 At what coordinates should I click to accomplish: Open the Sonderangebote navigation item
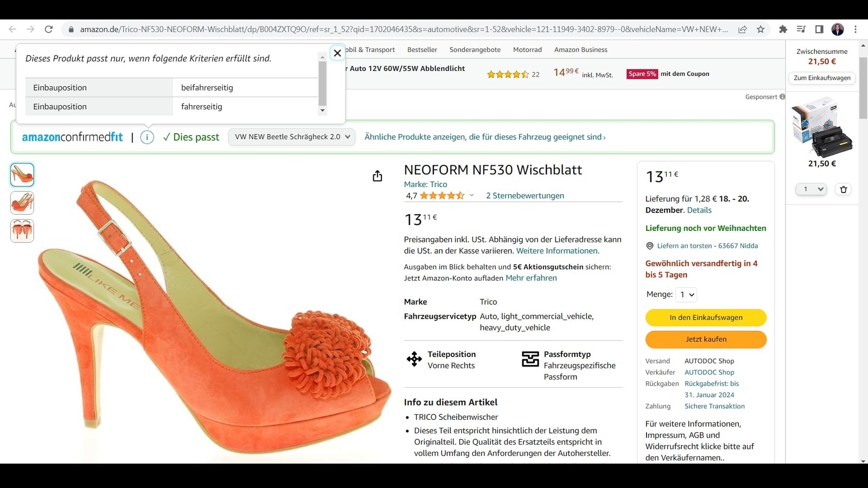tap(475, 50)
